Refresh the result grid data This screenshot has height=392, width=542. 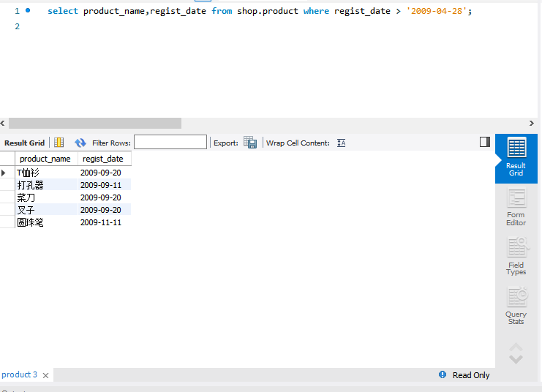[x=80, y=143]
